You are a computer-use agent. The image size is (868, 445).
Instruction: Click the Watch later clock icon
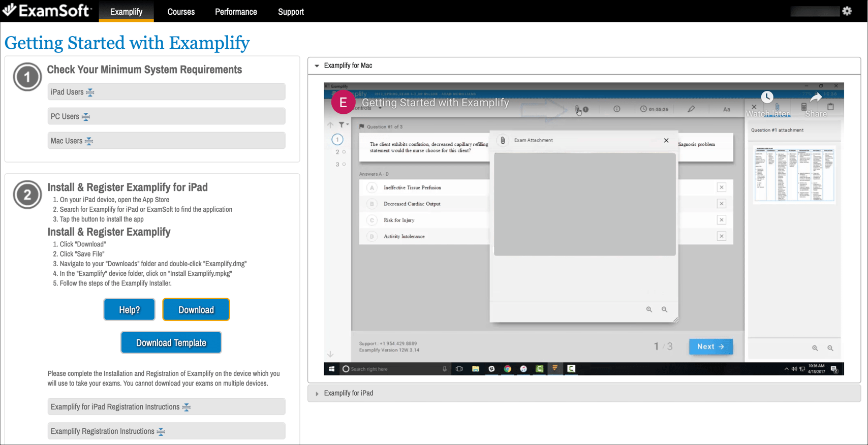tap(767, 97)
